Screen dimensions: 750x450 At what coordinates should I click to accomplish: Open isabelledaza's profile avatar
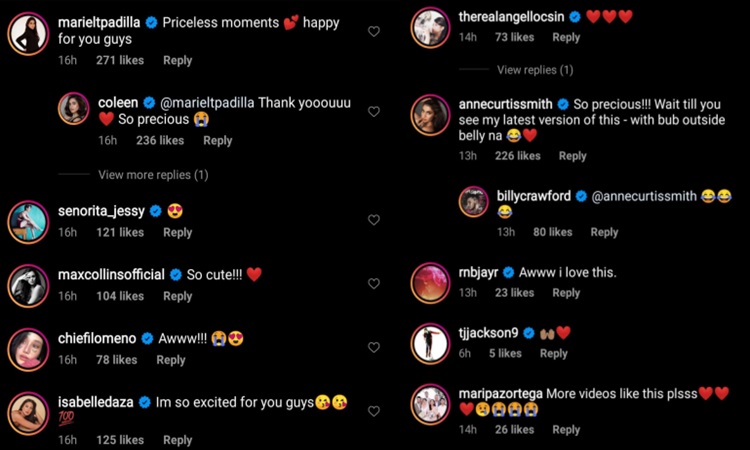click(28, 412)
